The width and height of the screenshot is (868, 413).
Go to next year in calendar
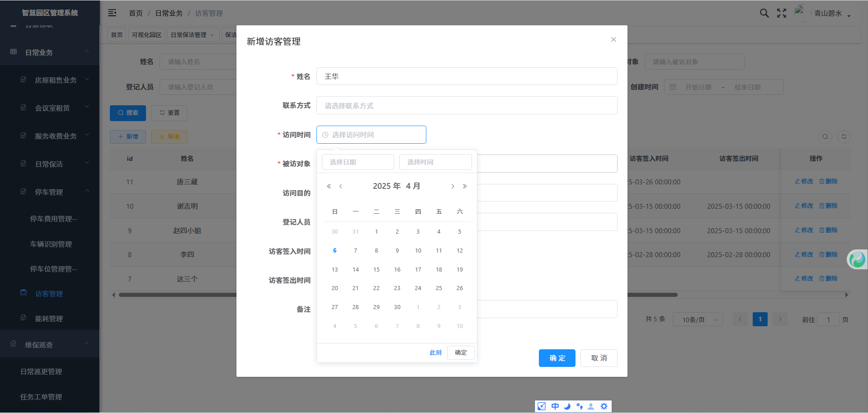(x=465, y=186)
